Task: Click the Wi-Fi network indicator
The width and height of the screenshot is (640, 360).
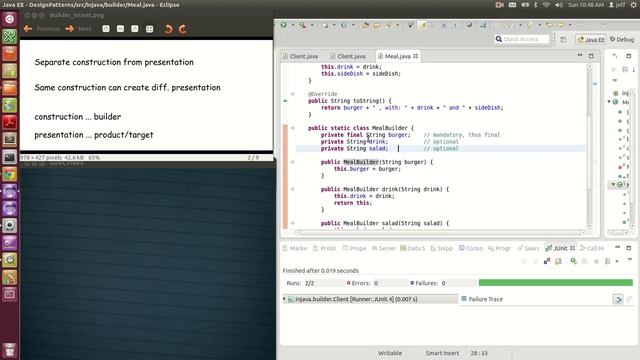Action: pos(546,5)
